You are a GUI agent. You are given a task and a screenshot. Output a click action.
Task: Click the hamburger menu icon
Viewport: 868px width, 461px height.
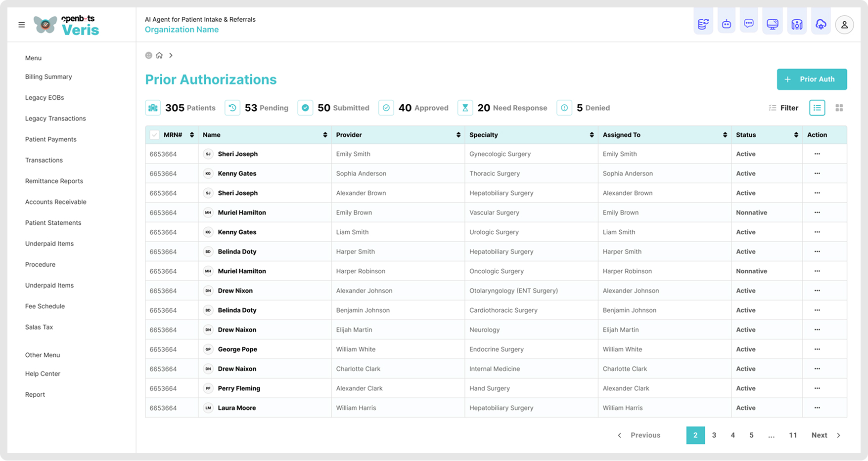[22, 25]
